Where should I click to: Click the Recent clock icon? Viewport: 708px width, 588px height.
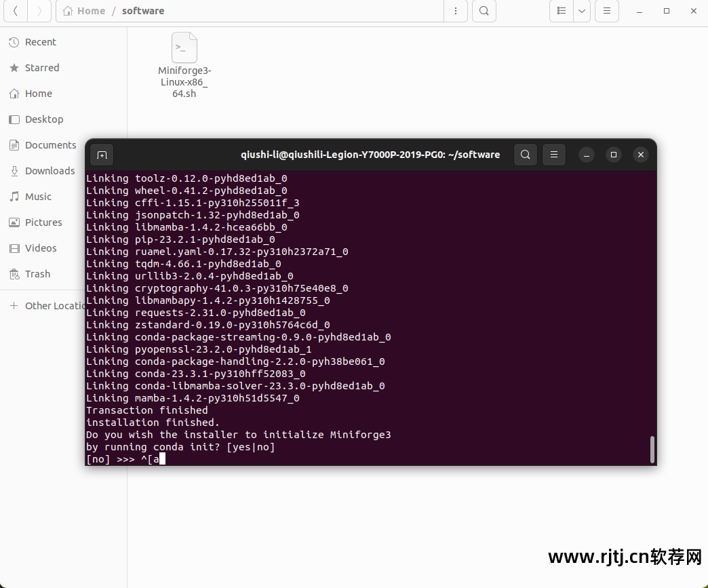click(14, 42)
